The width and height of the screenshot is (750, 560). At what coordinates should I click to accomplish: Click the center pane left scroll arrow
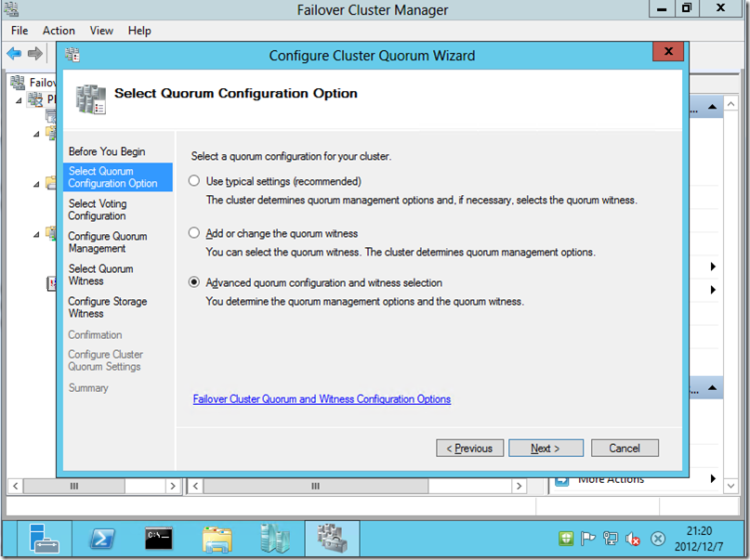tap(195, 486)
